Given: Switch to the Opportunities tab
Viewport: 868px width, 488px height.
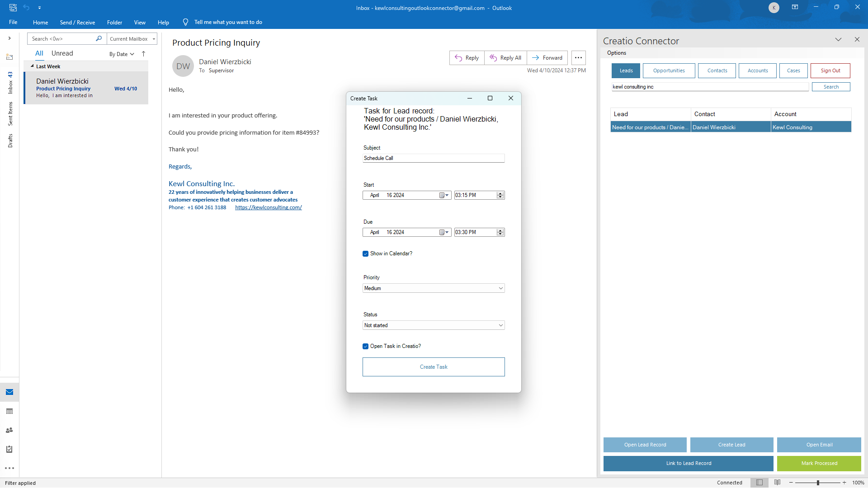Looking at the screenshot, I should 669,70.
